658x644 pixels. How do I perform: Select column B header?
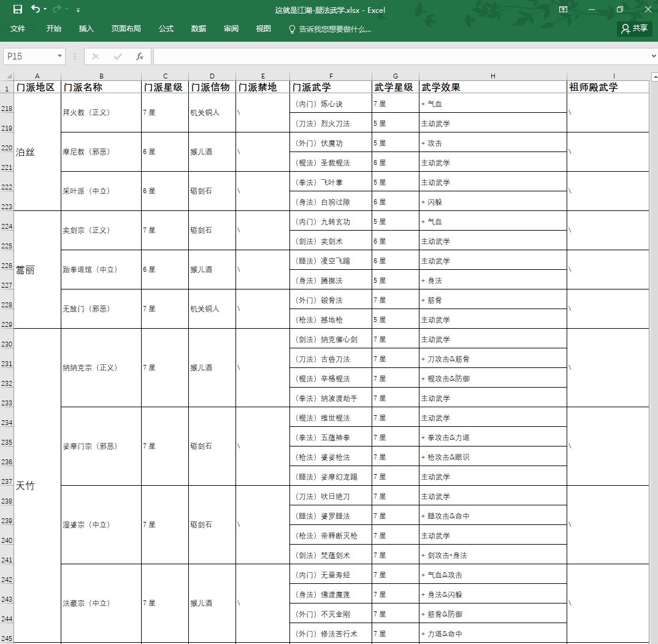[x=101, y=76]
